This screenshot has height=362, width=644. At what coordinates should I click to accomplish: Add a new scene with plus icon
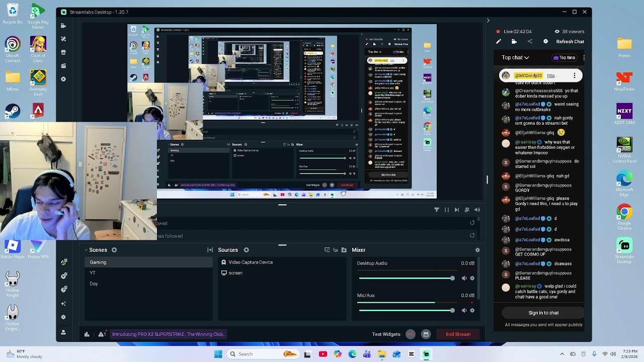coord(114,250)
